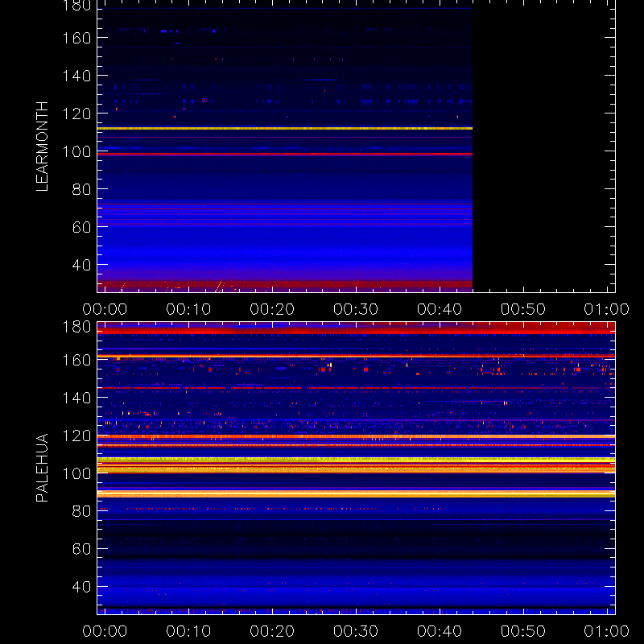
Task: Pick the 60 tick label on PALEHUA plot
Action: coord(81,549)
